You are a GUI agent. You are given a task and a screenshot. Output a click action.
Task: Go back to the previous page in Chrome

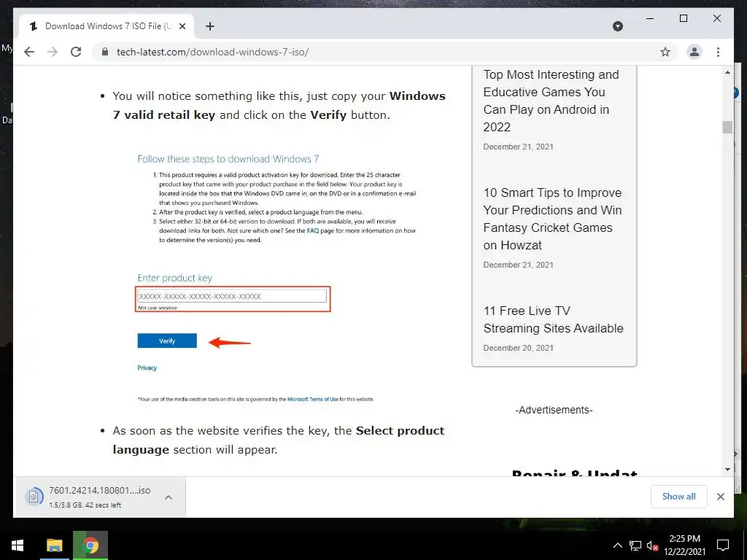29,52
